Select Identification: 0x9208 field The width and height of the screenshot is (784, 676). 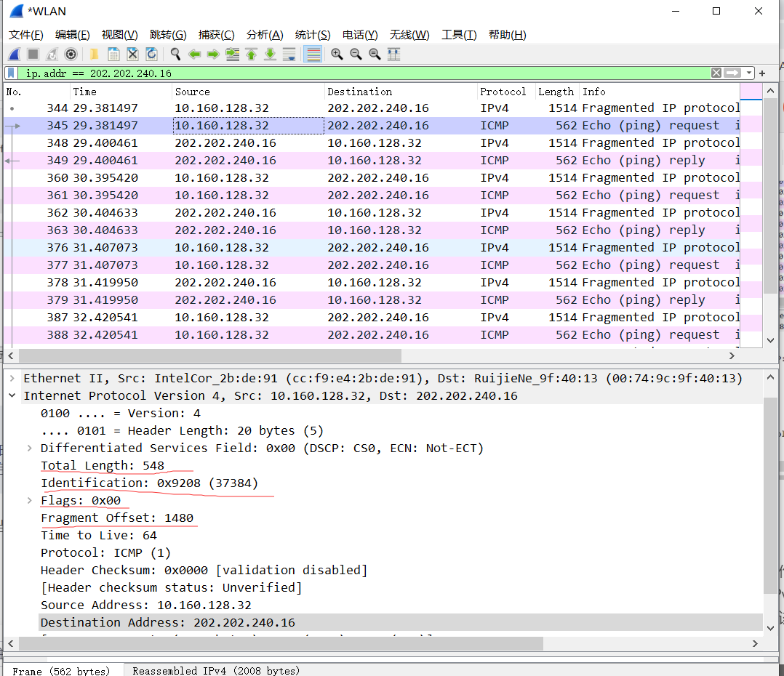[150, 483]
